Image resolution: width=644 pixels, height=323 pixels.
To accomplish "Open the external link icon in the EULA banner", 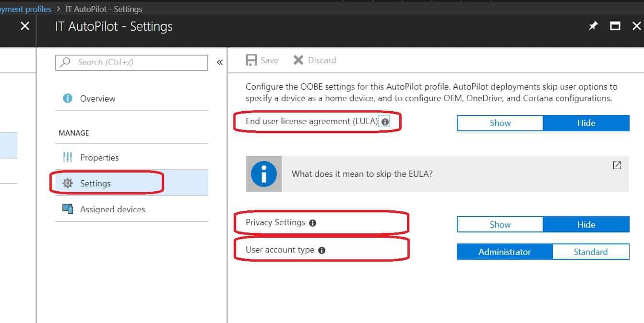I will 617,165.
